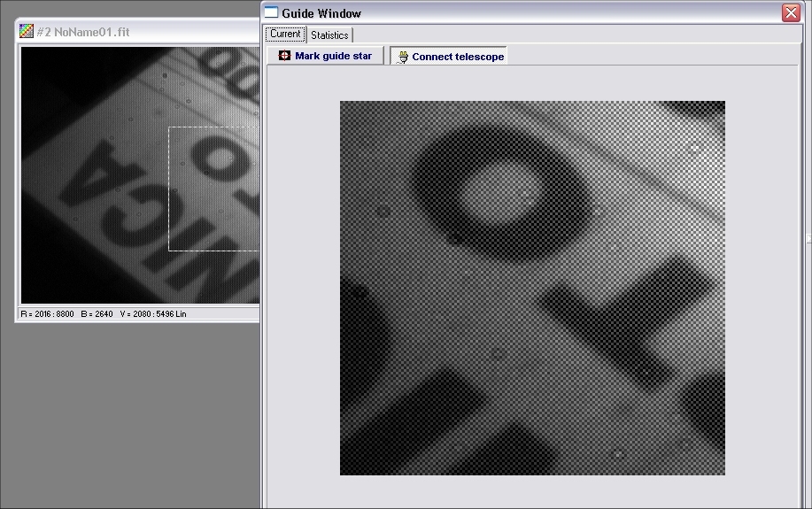Click the B = 2640 status text
812x509 pixels.
click(97, 313)
